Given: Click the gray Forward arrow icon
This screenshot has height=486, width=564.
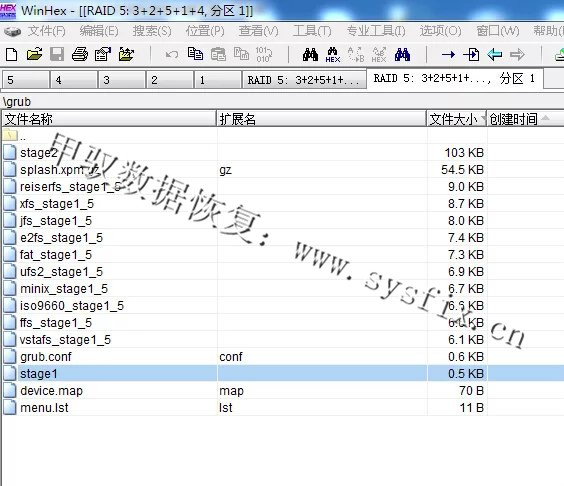Looking at the screenshot, I should [x=517, y=55].
